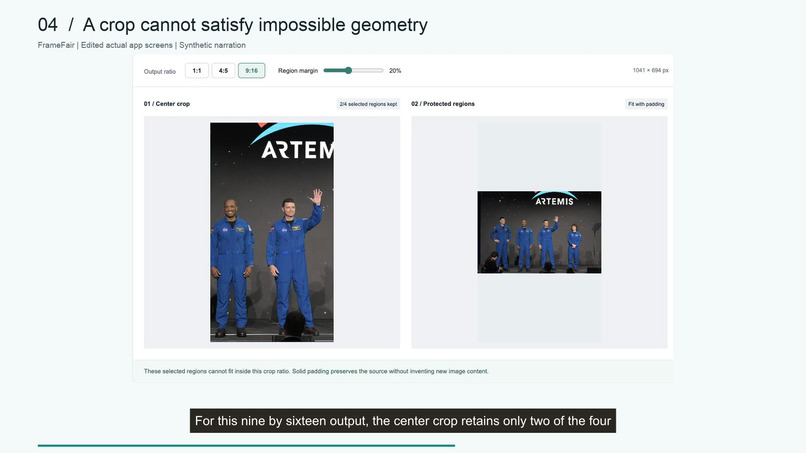Adjust the Region margin slider
This screenshot has width=806, height=453.
pos(354,70)
